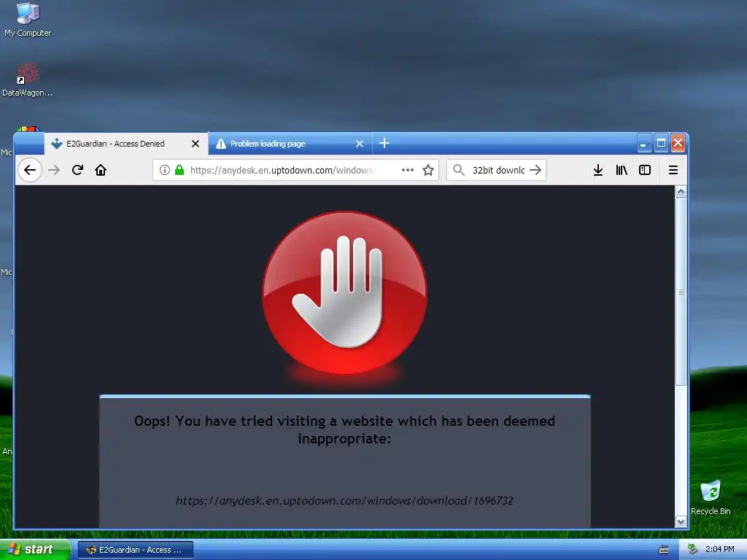The width and height of the screenshot is (747, 560).
Task: Maximize the Firefox window
Action: [x=661, y=144]
